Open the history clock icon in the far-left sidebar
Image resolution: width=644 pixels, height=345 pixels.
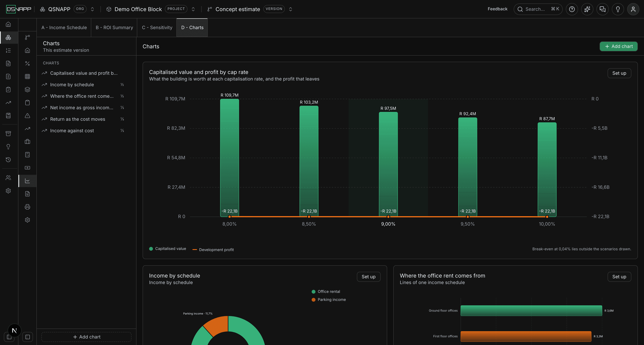point(8,159)
